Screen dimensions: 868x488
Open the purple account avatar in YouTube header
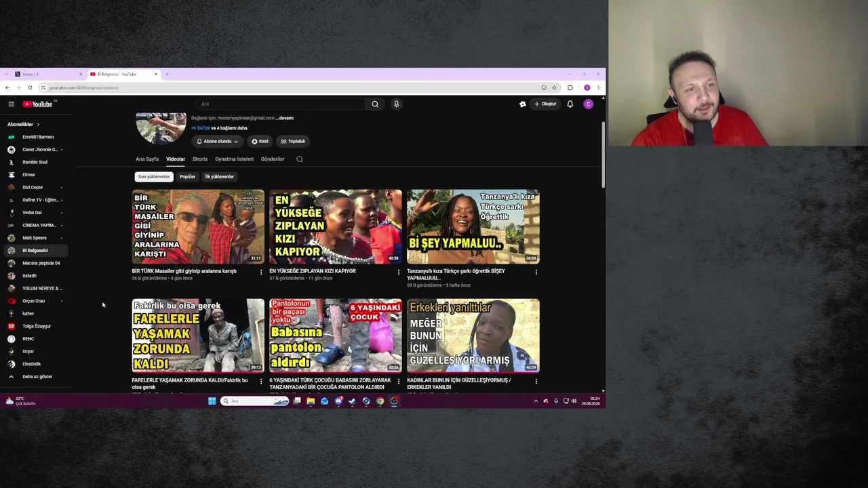[588, 104]
